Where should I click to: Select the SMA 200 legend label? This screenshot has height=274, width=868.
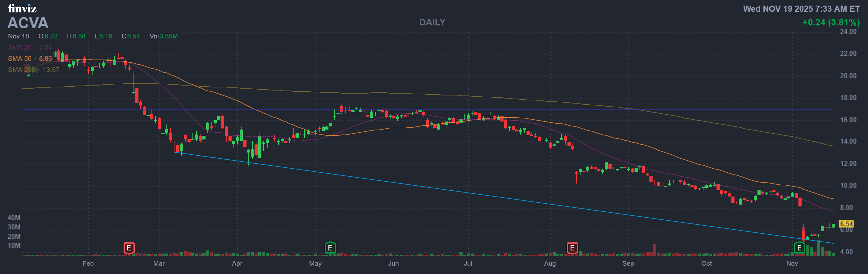coord(21,70)
